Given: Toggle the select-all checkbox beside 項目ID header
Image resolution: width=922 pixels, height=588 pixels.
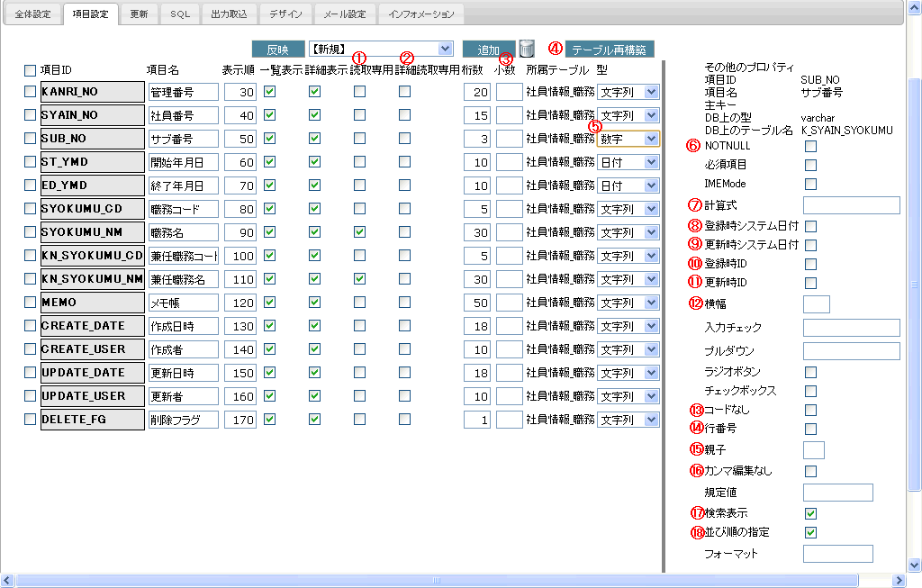Looking at the screenshot, I should [31, 70].
